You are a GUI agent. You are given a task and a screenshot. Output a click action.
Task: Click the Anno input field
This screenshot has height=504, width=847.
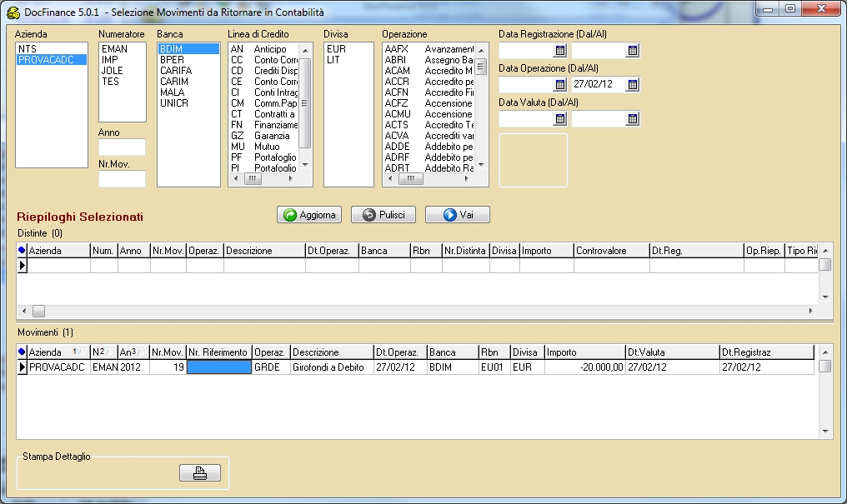pos(122,147)
